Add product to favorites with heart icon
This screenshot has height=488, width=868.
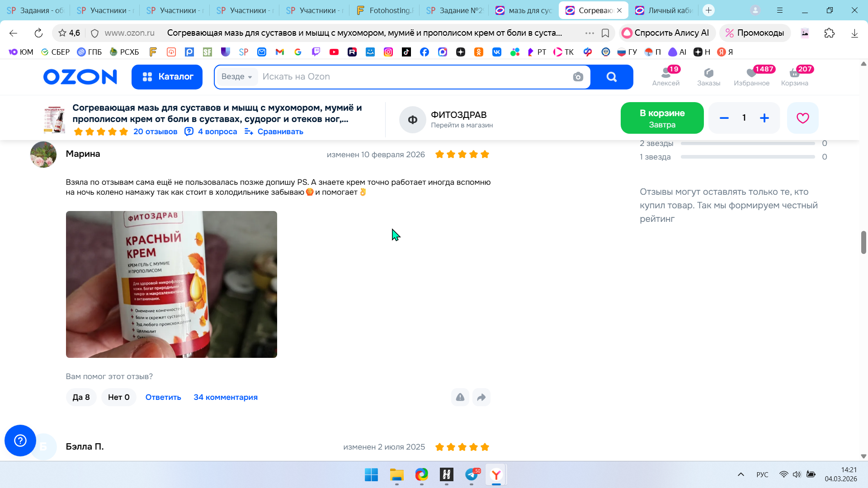click(x=802, y=118)
